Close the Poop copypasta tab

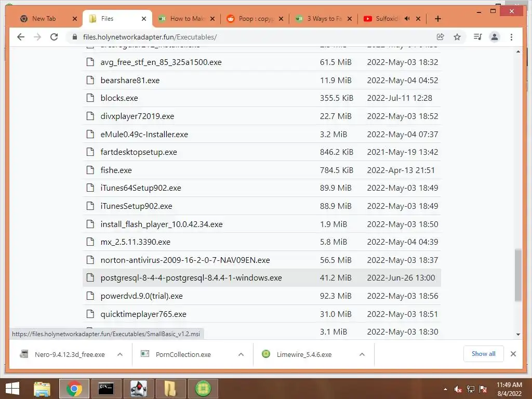tap(281, 19)
